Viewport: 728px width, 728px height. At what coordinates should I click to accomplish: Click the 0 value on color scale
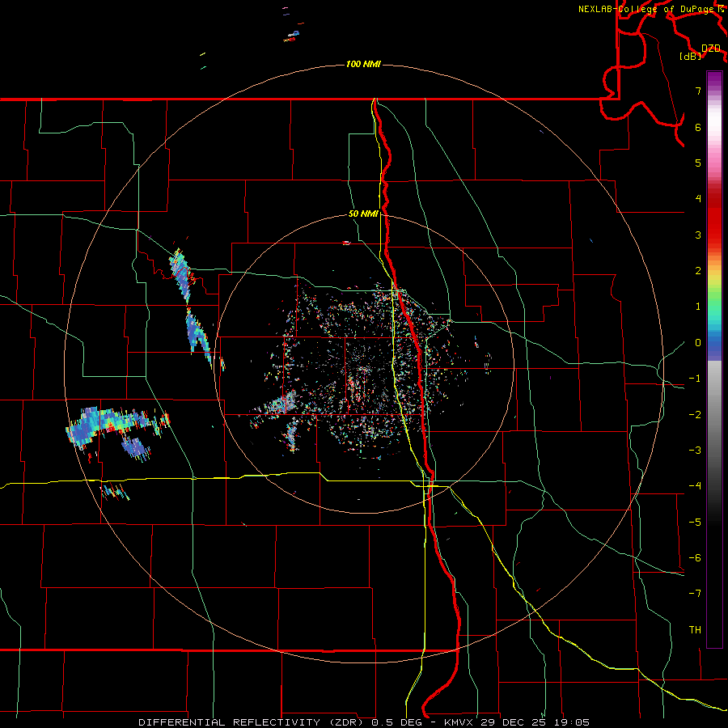coord(698,343)
